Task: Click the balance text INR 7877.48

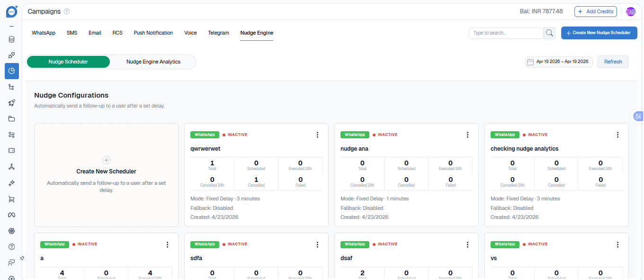Action: (x=541, y=11)
